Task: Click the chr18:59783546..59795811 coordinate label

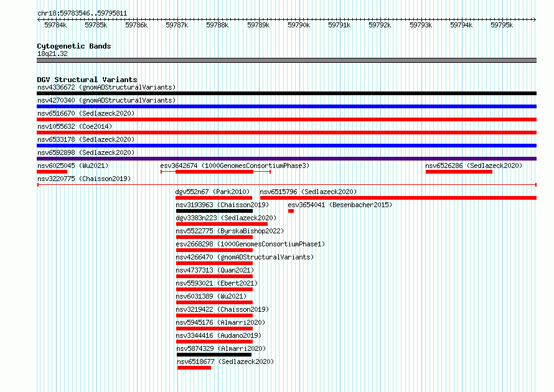Action: pyautogui.click(x=82, y=14)
